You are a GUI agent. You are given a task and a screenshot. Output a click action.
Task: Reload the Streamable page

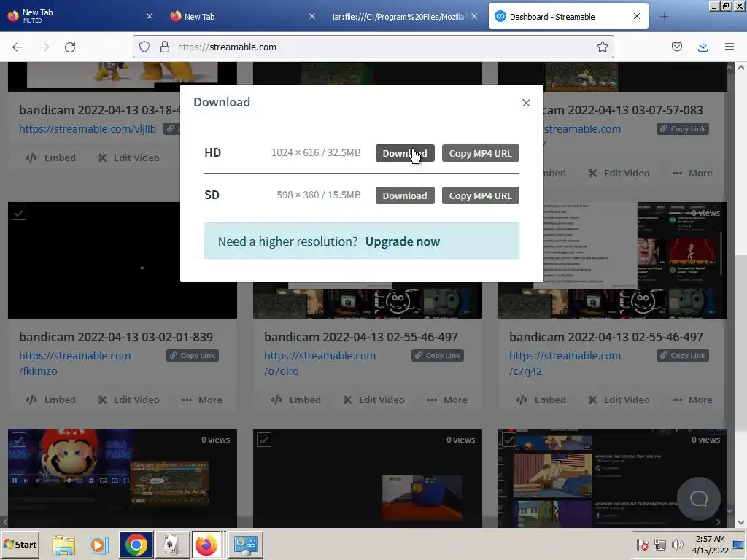pyautogui.click(x=70, y=47)
